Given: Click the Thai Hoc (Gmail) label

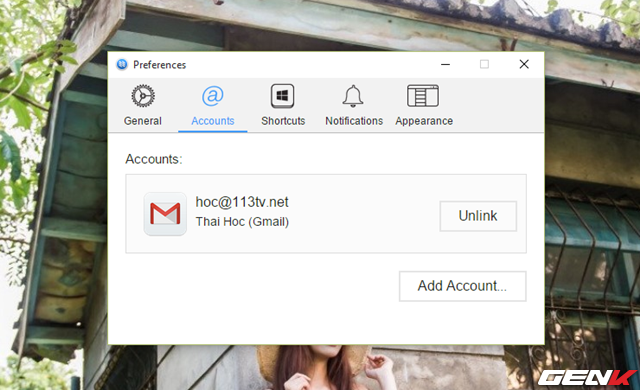Looking at the screenshot, I should [x=242, y=222].
